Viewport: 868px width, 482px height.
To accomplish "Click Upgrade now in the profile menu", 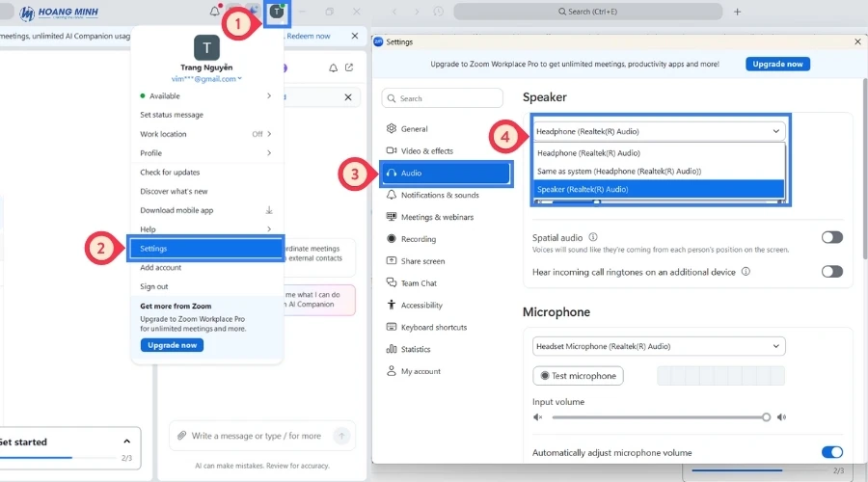I will [x=173, y=345].
